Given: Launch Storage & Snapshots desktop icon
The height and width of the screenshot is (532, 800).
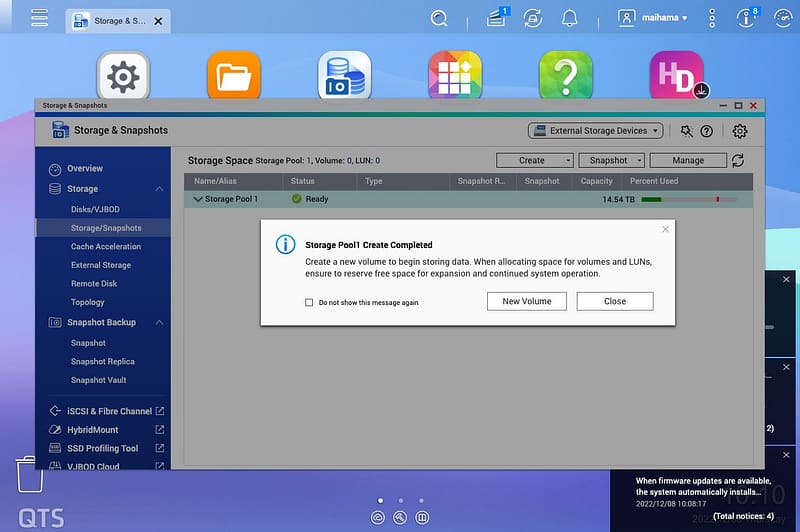Looking at the screenshot, I should pos(344,77).
